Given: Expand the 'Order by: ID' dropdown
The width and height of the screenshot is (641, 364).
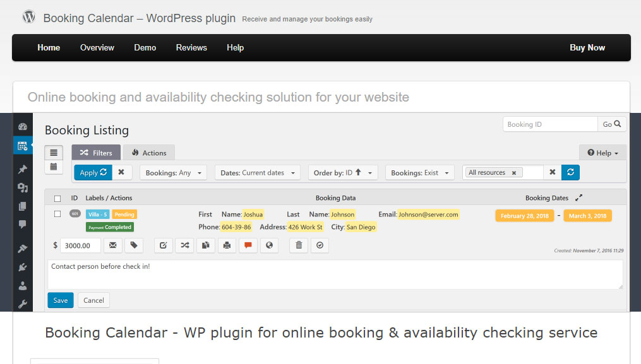Looking at the screenshot, I should [343, 172].
